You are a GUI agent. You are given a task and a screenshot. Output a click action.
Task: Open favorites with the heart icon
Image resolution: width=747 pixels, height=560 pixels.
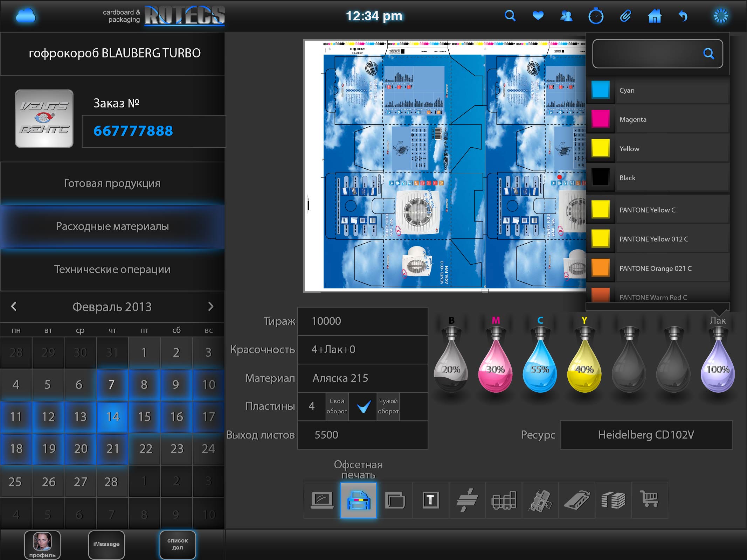click(x=538, y=16)
